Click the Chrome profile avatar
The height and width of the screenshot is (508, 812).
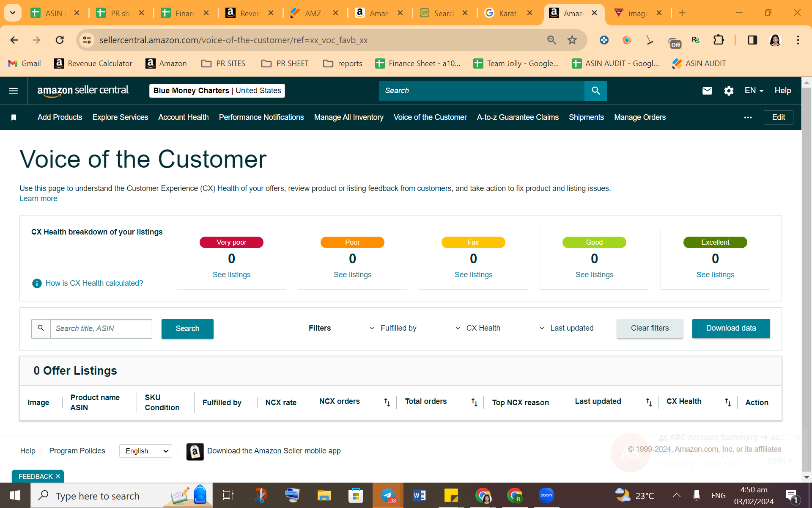point(775,40)
